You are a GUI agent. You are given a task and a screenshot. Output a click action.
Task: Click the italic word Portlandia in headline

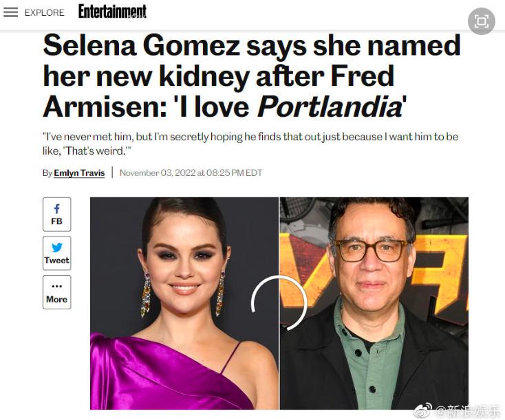point(329,107)
